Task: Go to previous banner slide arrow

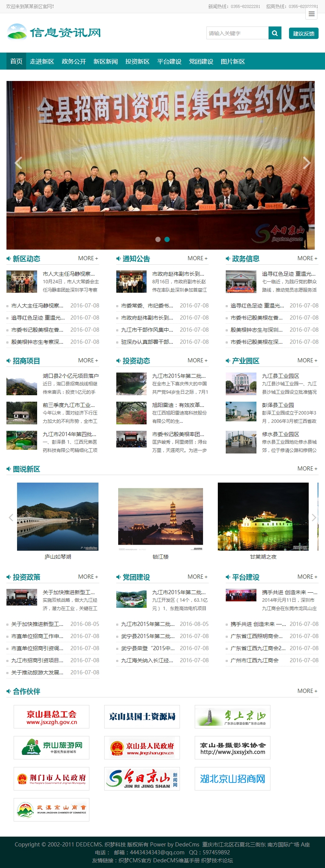Action: (x=18, y=163)
